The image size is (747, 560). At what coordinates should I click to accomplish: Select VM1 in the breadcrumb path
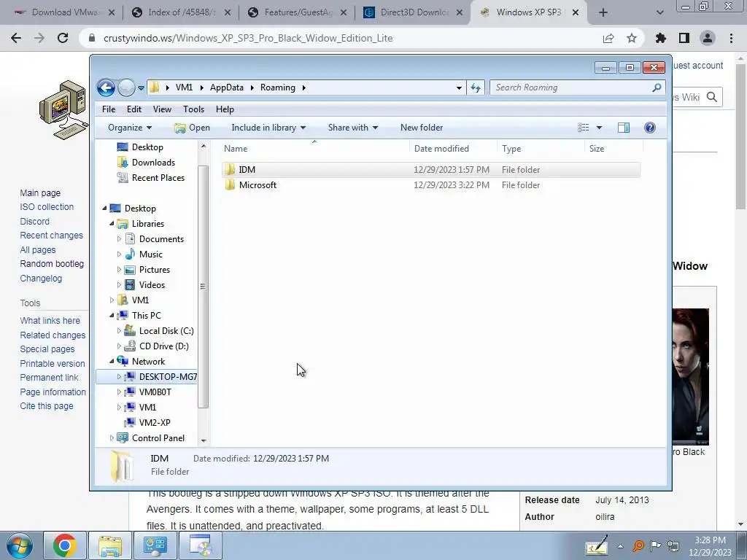click(184, 87)
